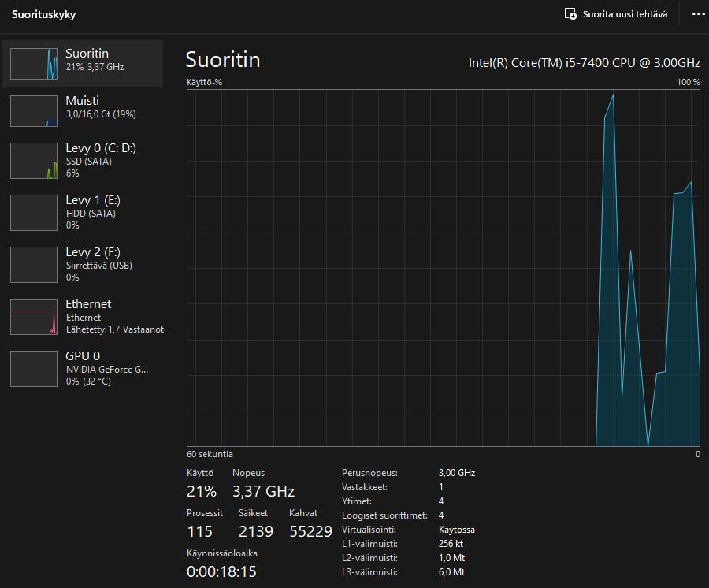Click the 3,37 GHz speed value below graph
The image size is (709, 588).
(x=263, y=492)
